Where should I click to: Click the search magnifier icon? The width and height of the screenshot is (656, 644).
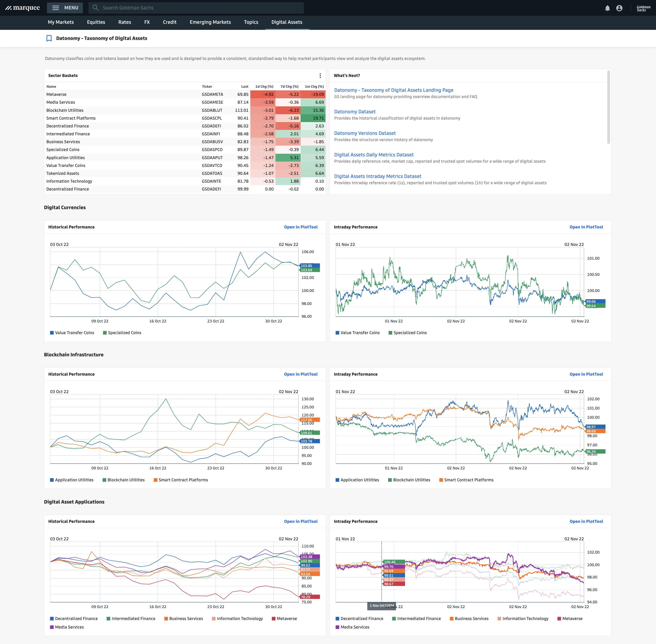[x=96, y=8]
